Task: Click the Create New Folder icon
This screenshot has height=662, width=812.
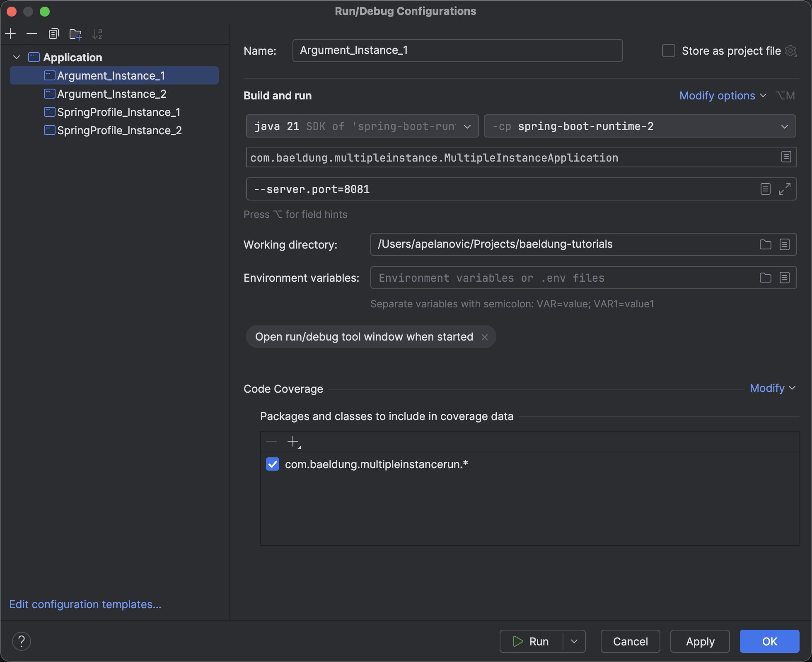Action: click(x=75, y=34)
